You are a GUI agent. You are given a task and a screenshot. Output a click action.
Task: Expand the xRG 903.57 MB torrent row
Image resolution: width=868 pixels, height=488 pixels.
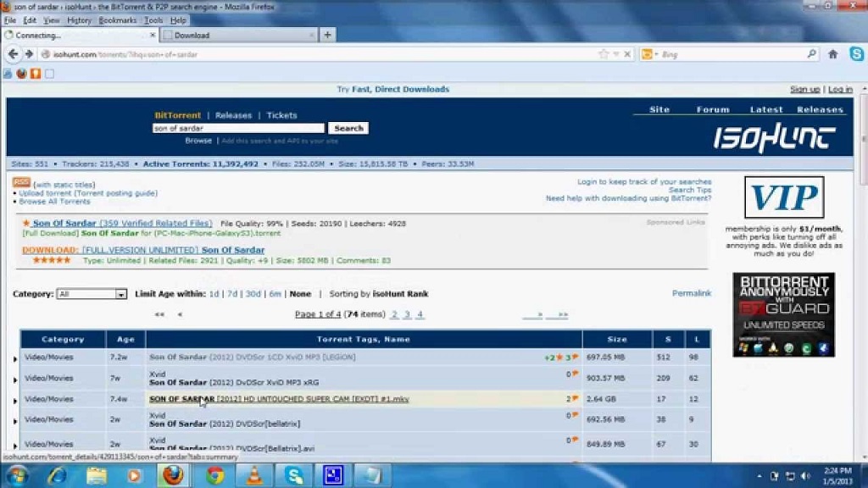click(x=15, y=380)
